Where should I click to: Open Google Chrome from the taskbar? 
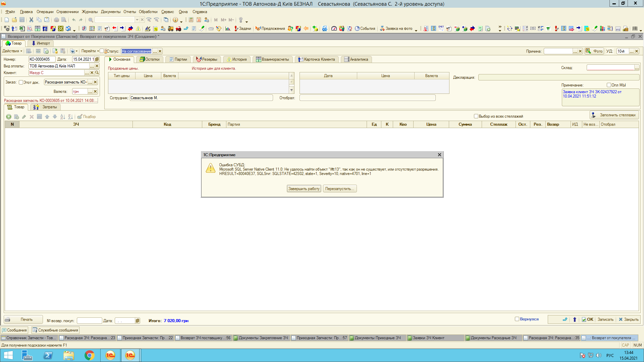89,355
